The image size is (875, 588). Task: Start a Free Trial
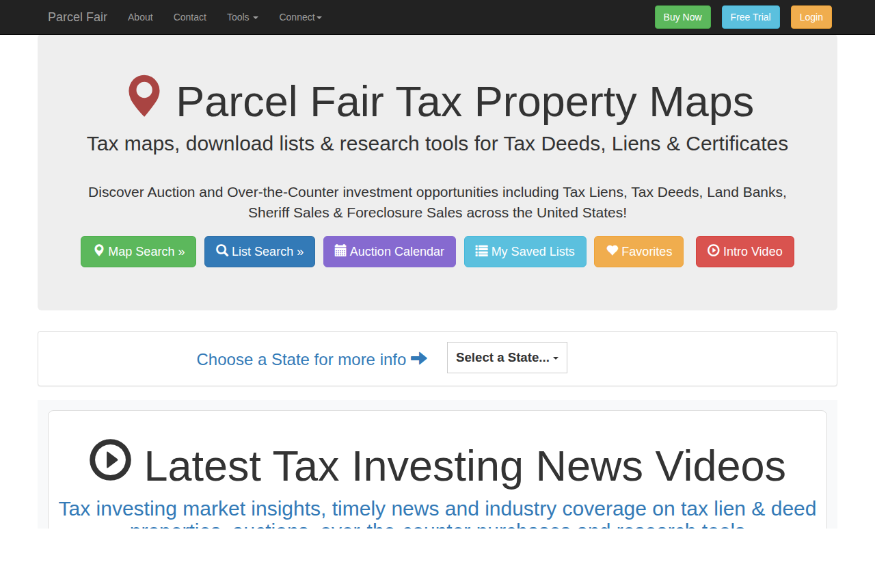coord(751,17)
